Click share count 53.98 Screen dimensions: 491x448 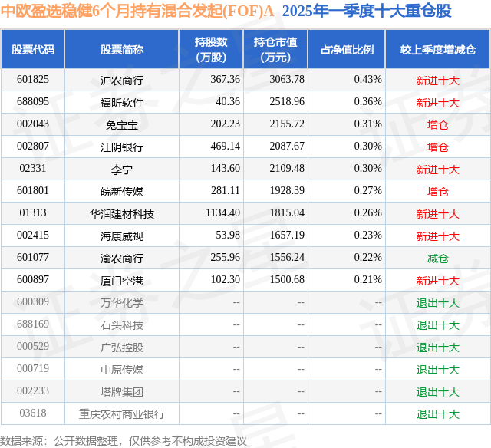[x=228, y=235]
